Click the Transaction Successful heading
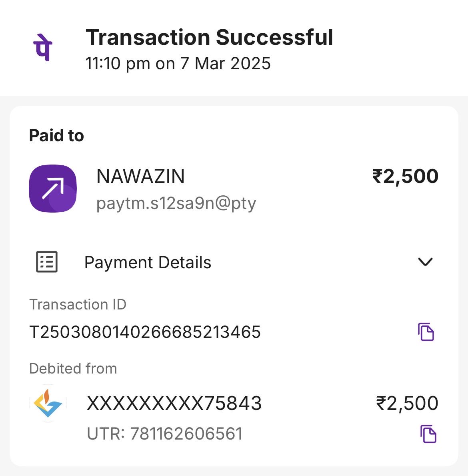468x476 pixels. coord(209,38)
